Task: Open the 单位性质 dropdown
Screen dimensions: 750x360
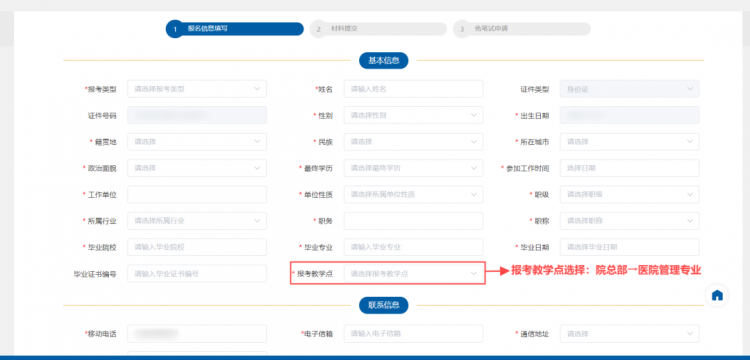Action: (413, 195)
